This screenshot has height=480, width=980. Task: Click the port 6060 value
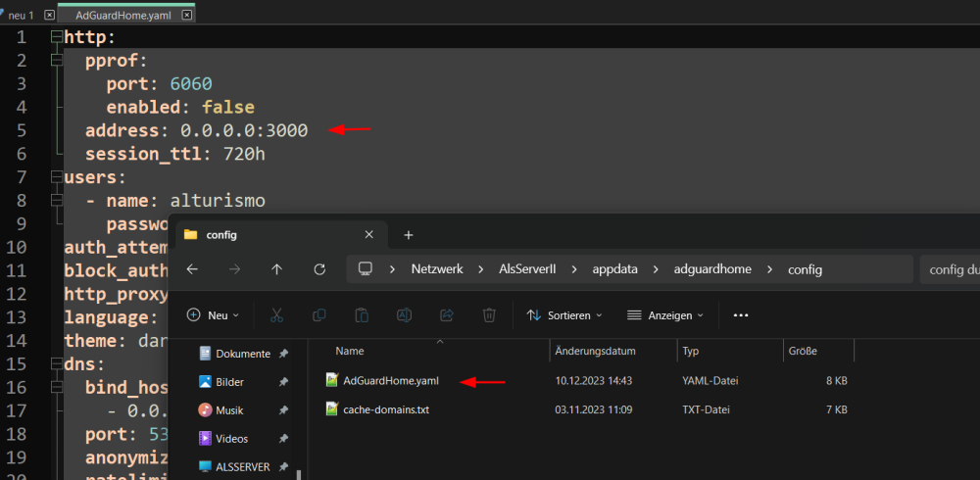click(x=191, y=83)
